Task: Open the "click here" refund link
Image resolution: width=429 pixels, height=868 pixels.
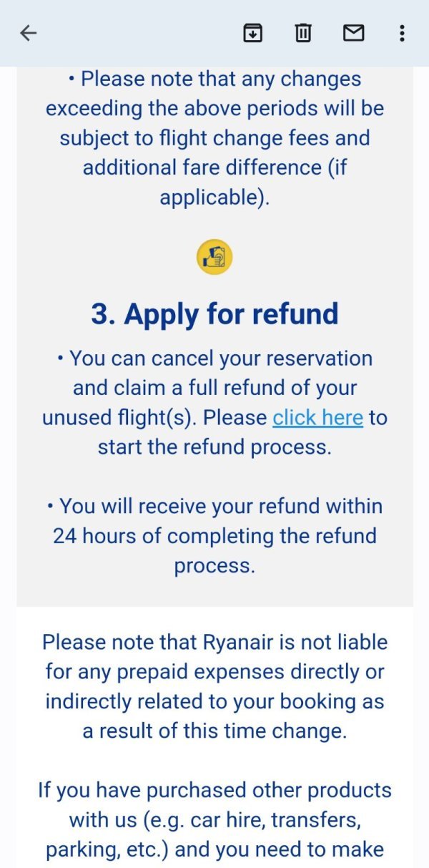Action: coord(317,418)
